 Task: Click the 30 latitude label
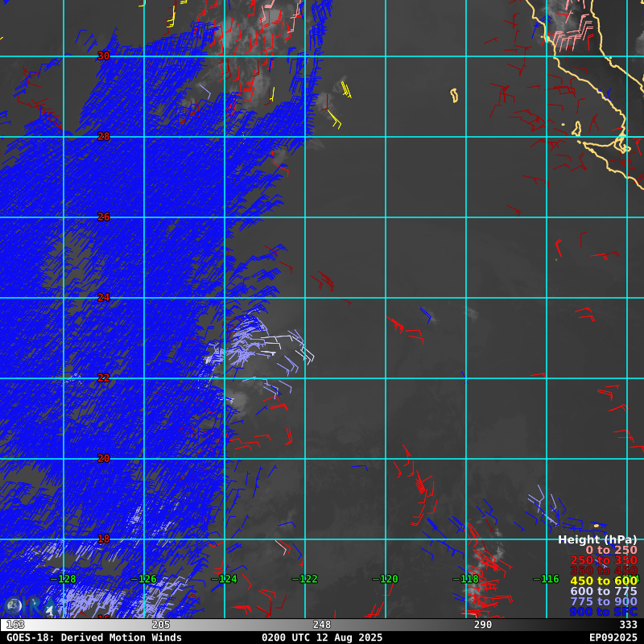(104, 56)
